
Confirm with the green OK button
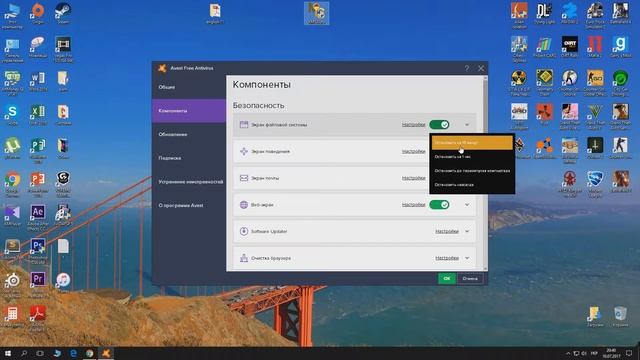[x=447, y=278]
